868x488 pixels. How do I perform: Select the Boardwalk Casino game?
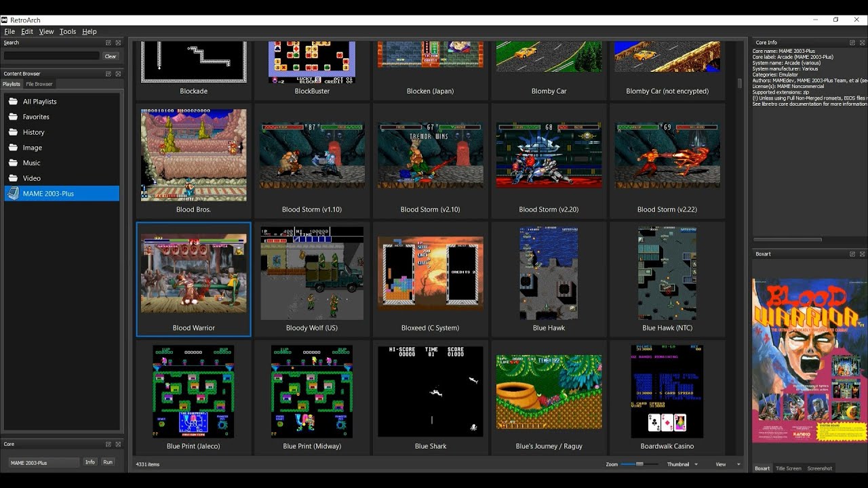click(667, 397)
